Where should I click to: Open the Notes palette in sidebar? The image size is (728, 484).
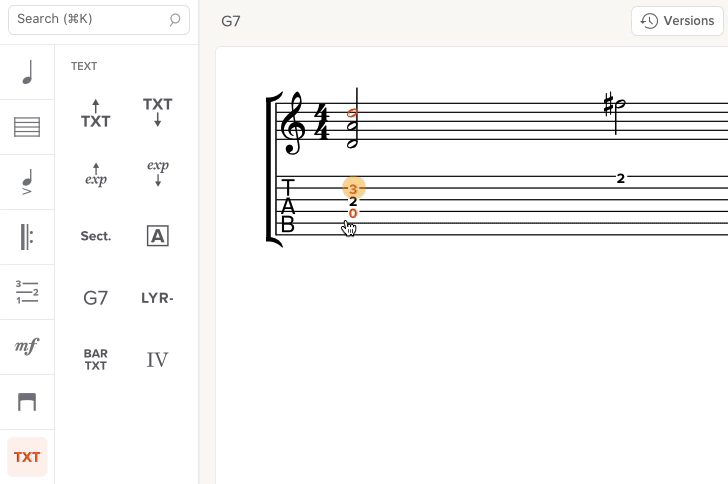tap(27, 72)
